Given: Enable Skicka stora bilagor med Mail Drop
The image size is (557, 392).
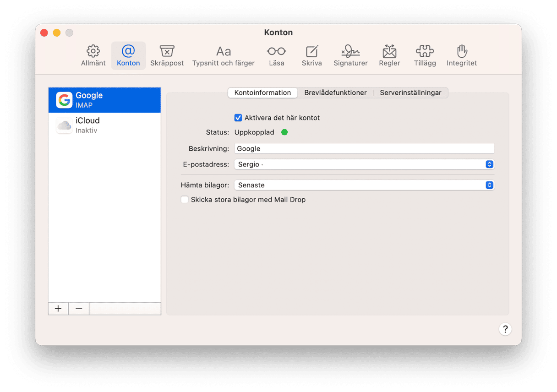Looking at the screenshot, I should click(x=185, y=200).
